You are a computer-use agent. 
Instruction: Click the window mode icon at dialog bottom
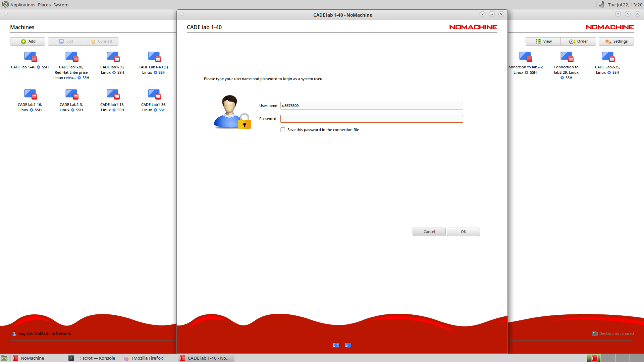point(348,345)
